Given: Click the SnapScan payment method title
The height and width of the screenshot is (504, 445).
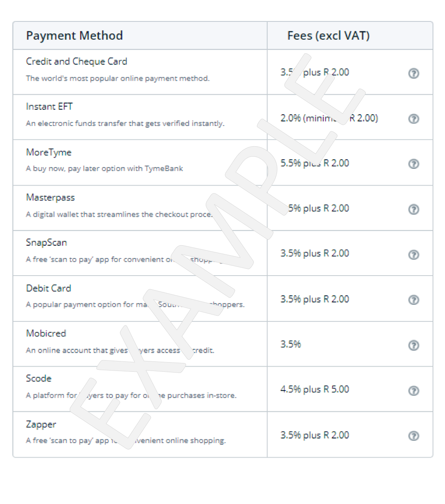Looking at the screenshot, I should pos(46,242).
